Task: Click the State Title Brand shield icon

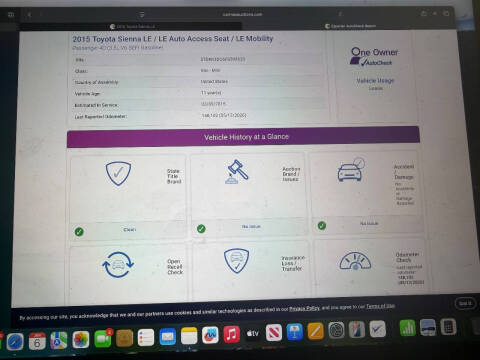Action: pyautogui.click(x=118, y=173)
